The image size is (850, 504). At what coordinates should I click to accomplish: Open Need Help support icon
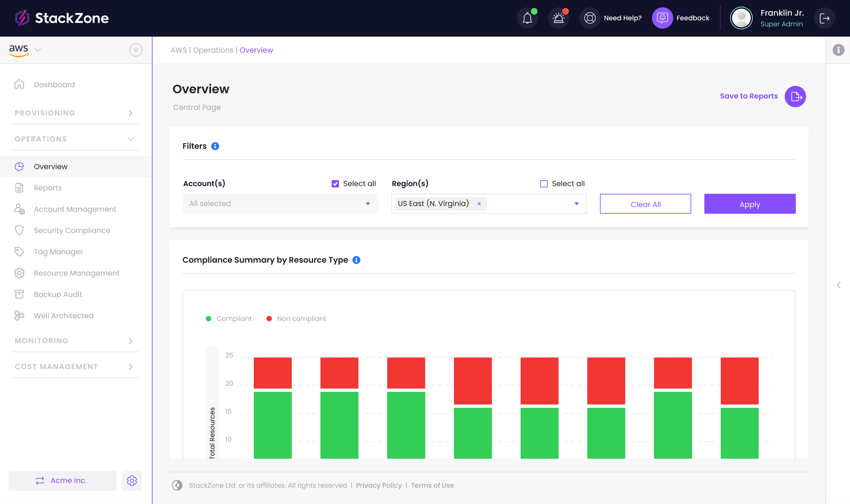coord(590,18)
